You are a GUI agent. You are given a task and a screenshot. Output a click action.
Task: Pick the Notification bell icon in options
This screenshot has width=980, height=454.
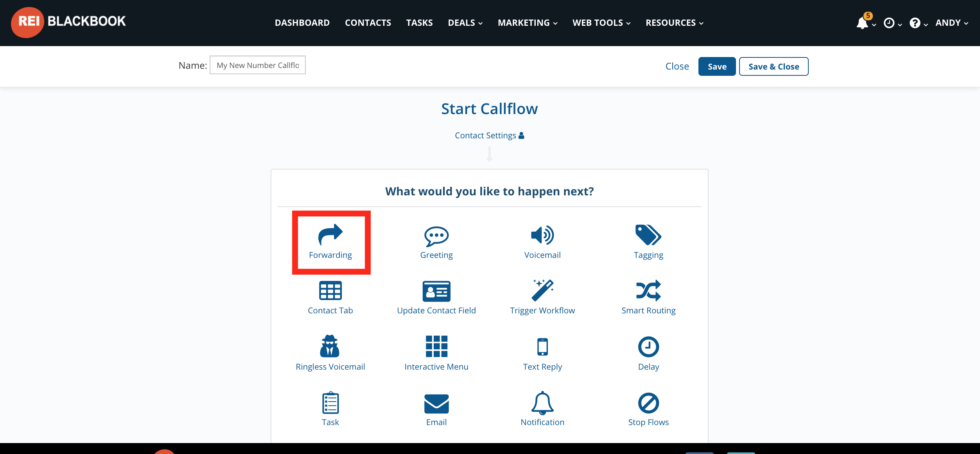pos(542,403)
